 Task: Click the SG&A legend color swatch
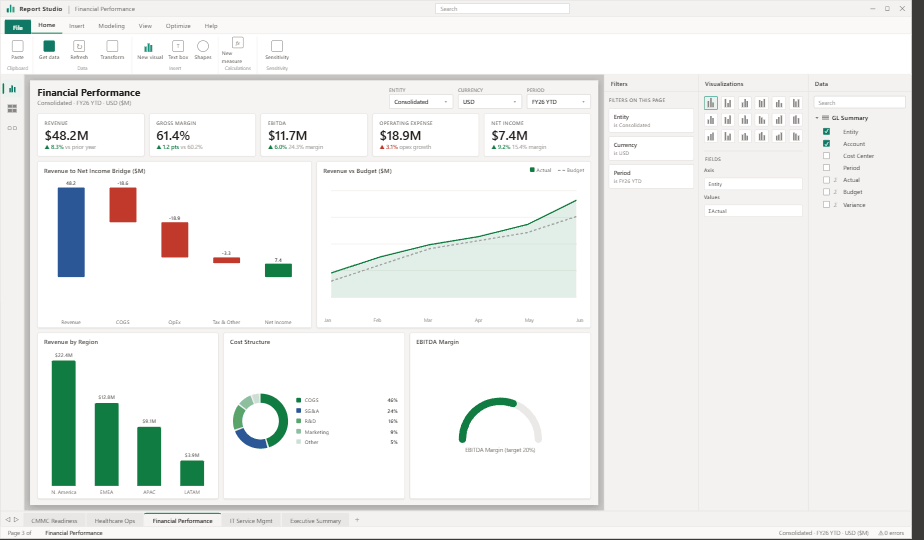(299, 410)
